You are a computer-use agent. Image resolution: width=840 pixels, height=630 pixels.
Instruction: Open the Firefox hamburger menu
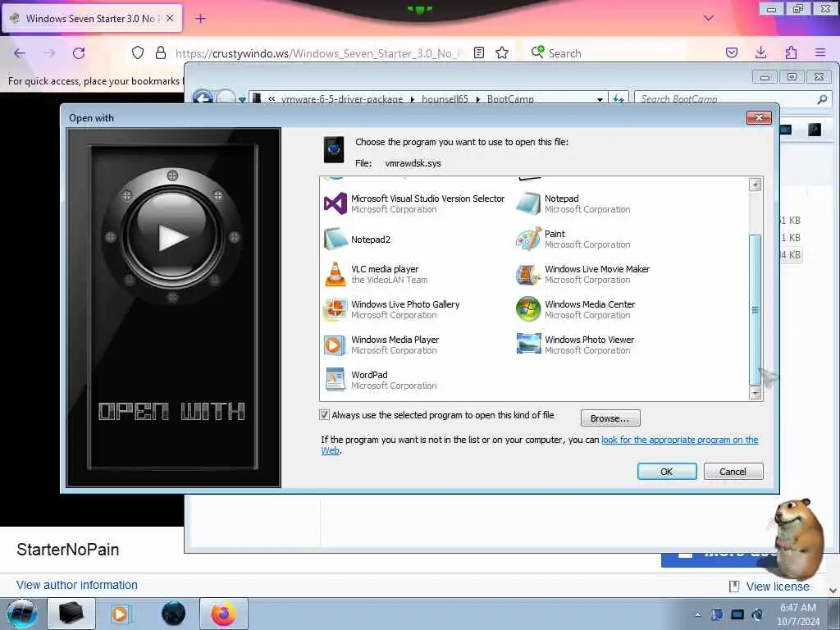pos(820,52)
